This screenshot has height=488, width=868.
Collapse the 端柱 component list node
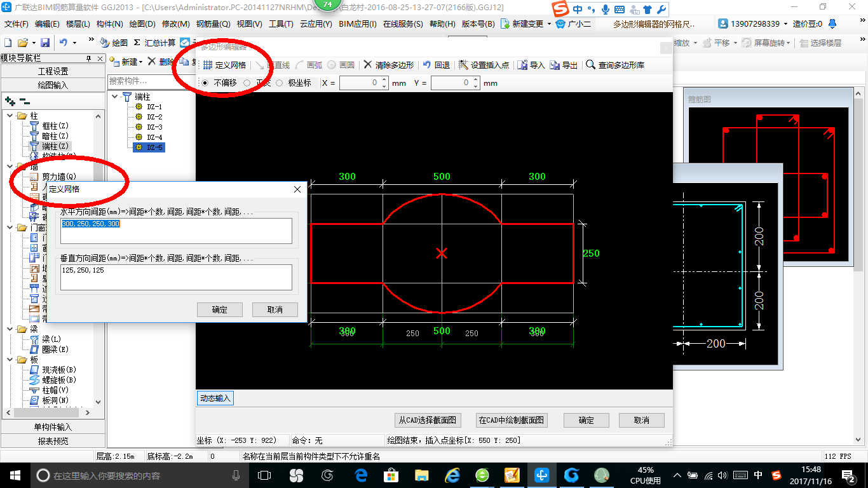coord(115,97)
